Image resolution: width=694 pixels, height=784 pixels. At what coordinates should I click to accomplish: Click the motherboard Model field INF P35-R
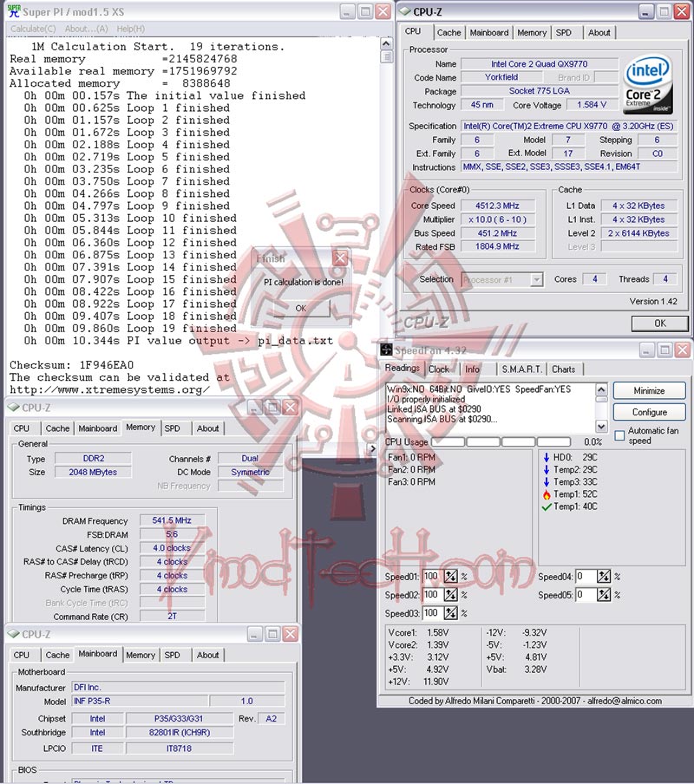140,702
